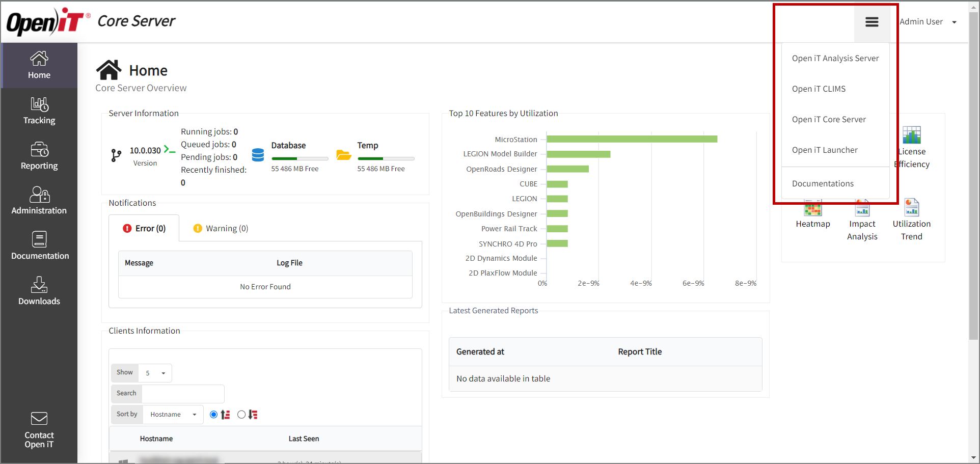Click the clients Search input field
Screen dimensions: 980x464
(x=183, y=394)
